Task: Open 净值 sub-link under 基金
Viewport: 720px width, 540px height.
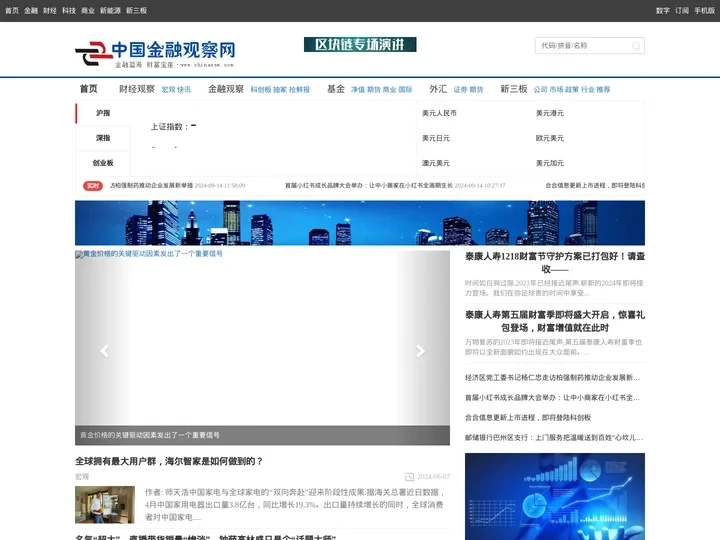Action: pyautogui.click(x=358, y=90)
